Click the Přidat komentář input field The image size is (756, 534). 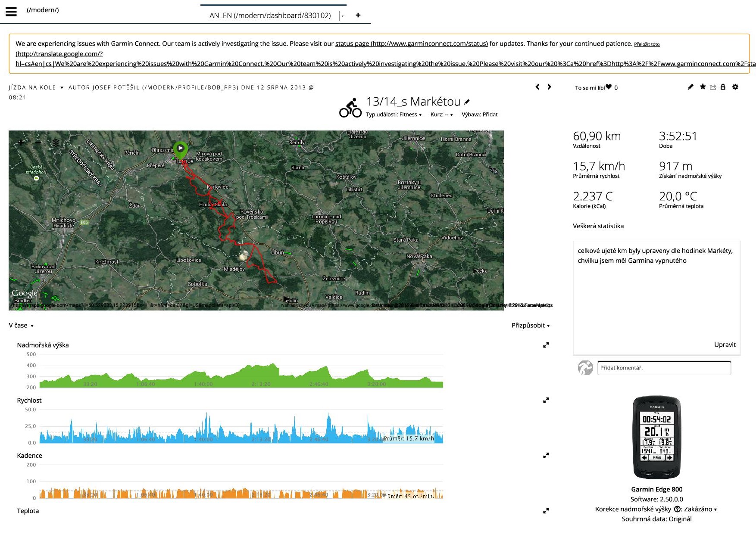664,368
